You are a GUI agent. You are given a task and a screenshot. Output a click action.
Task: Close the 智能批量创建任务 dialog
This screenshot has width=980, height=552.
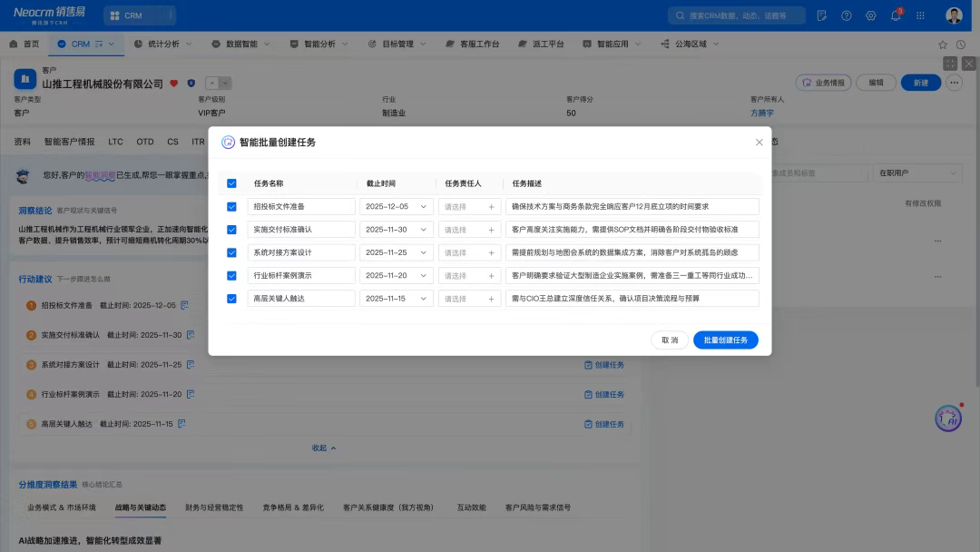click(759, 143)
